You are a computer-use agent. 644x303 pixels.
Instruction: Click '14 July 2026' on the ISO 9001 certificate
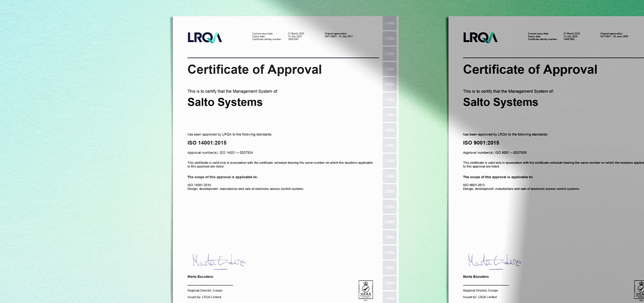(x=571, y=36)
